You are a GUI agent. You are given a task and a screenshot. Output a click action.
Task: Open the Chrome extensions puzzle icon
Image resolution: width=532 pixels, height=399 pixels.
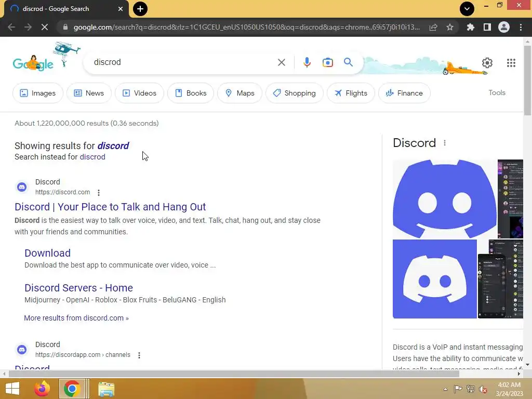471,27
